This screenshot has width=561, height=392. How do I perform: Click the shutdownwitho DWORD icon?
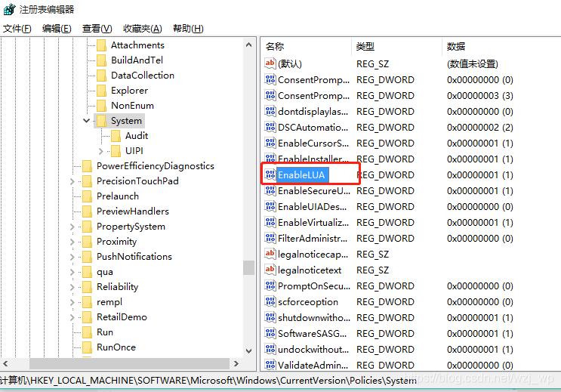coord(270,317)
